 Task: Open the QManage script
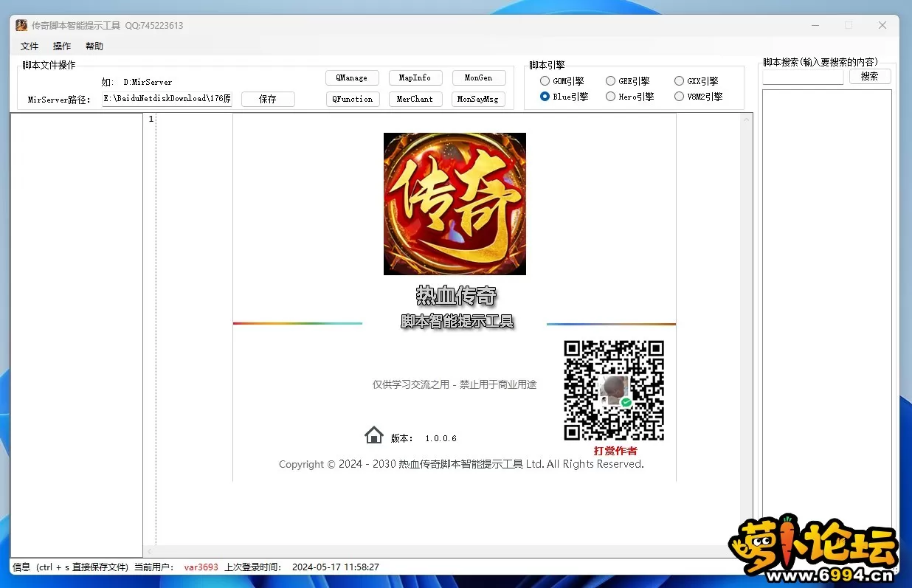351,77
